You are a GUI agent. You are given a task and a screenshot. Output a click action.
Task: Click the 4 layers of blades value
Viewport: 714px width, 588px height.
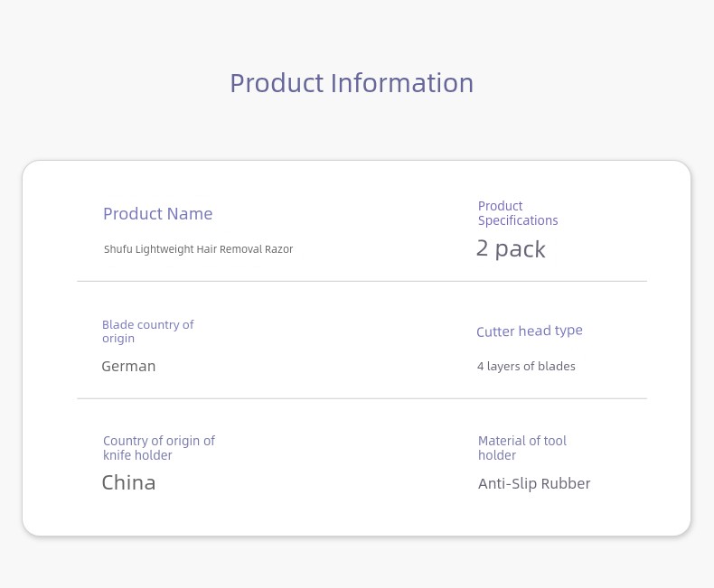pyautogui.click(x=526, y=367)
